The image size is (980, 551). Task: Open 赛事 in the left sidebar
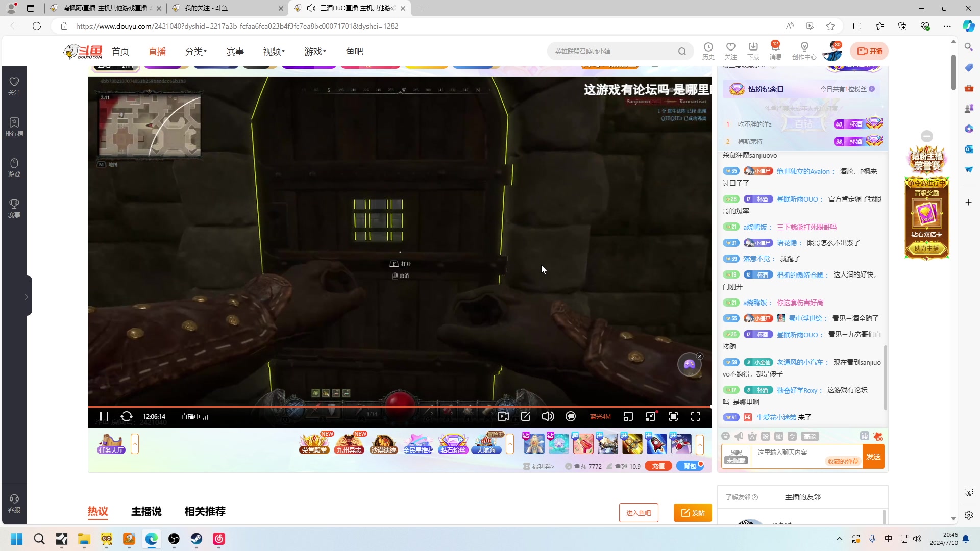pos(14,209)
